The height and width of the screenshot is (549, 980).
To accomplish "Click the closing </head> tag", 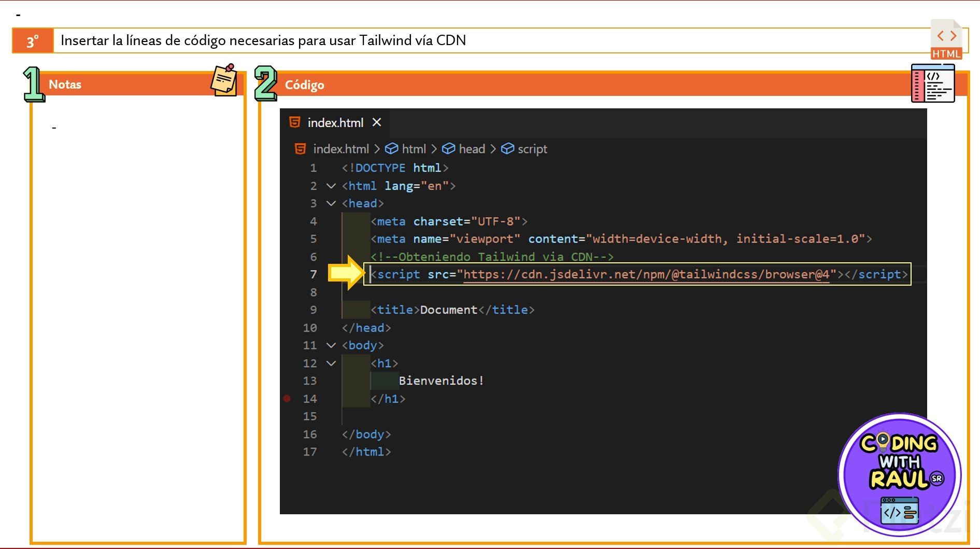I will [366, 328].
